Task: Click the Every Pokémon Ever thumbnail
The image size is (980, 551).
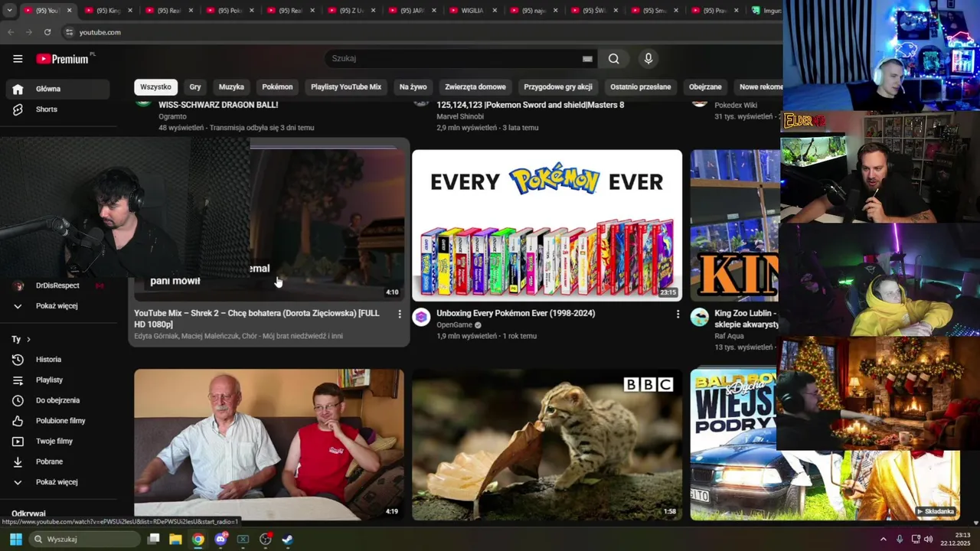Action: click(547, 225)
